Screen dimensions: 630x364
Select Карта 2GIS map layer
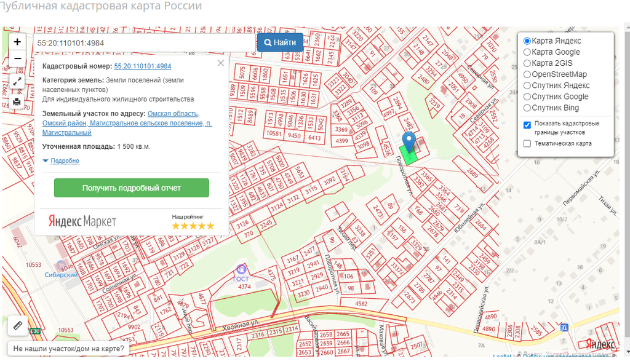click(527, 63)
